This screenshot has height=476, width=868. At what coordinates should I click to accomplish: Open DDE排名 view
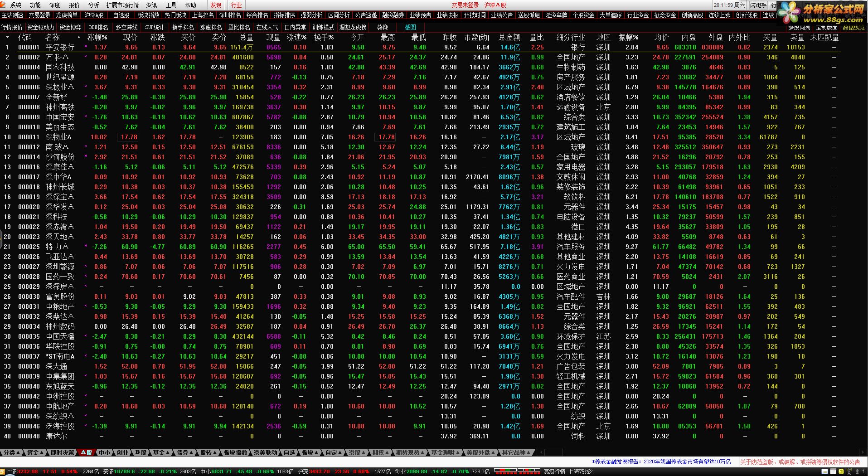point(98,27)
